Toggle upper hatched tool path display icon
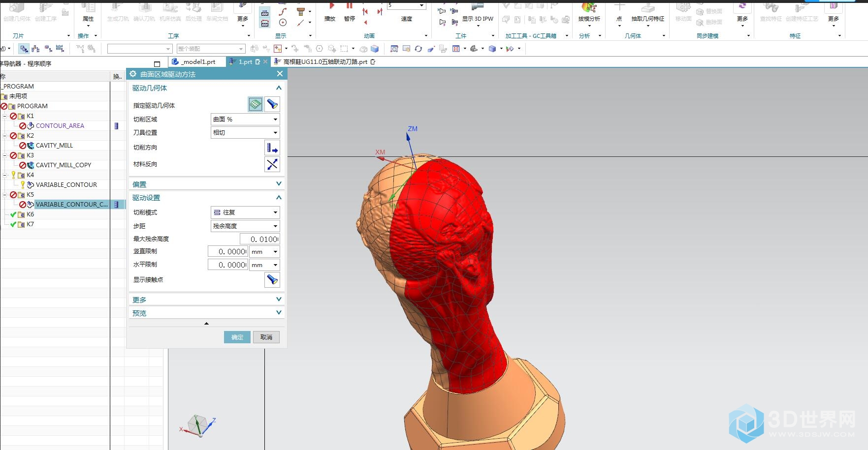Screen dimensions: 868x450 pyautogui.click(x=265, y=13)
